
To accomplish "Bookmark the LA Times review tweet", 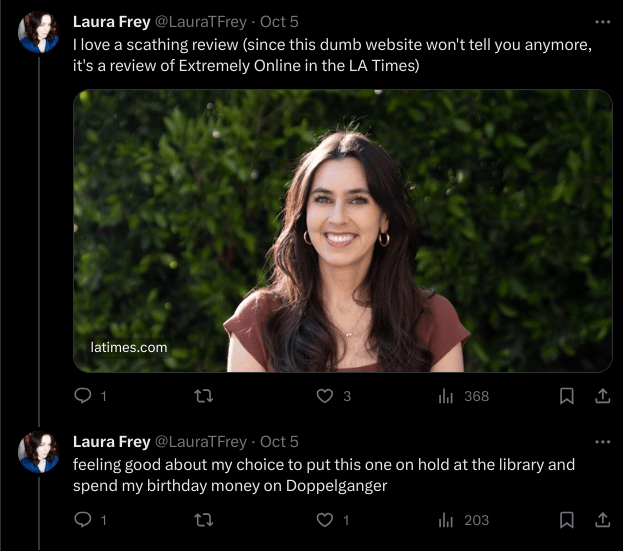I will point(567,396).
